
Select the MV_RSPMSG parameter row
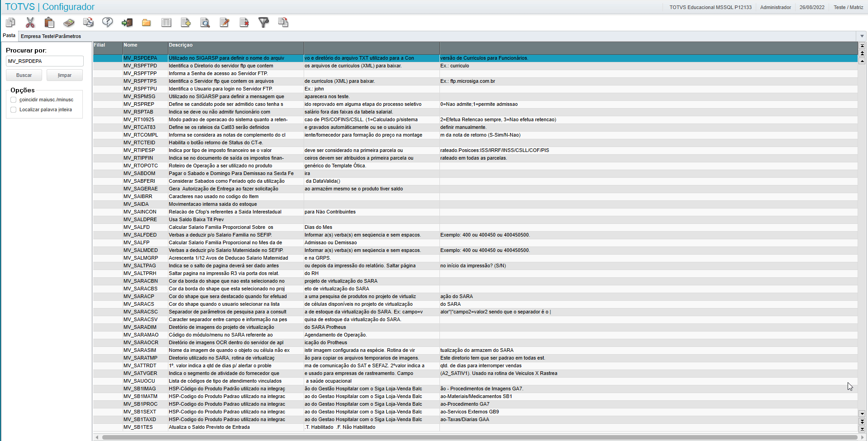475,97
